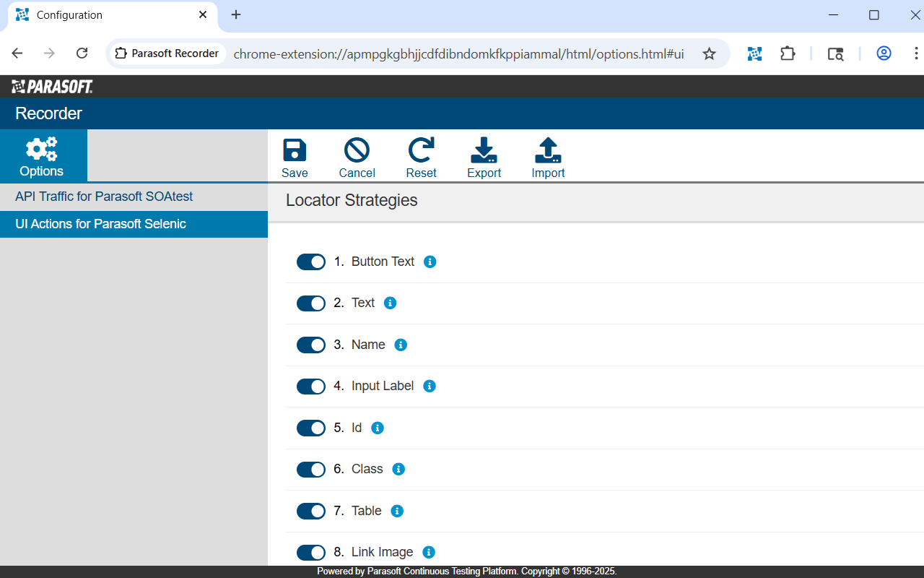Show info for Table locator
This screenshot has height=578, width=924.
397,511
